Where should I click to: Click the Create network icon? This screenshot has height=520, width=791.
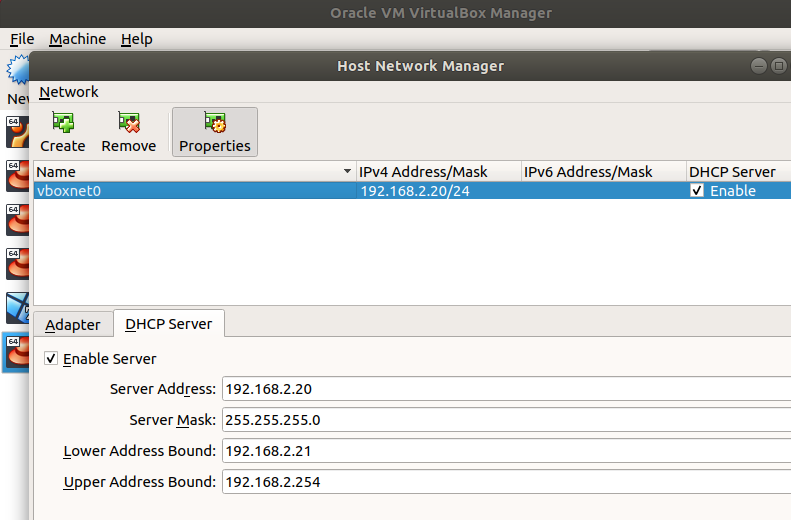[x=63, y=123]
